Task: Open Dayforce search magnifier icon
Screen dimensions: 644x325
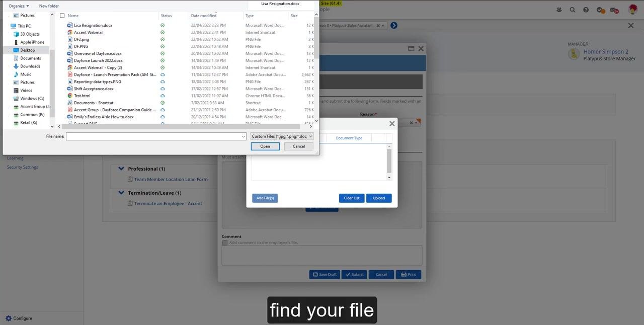Action: [573, 10]
